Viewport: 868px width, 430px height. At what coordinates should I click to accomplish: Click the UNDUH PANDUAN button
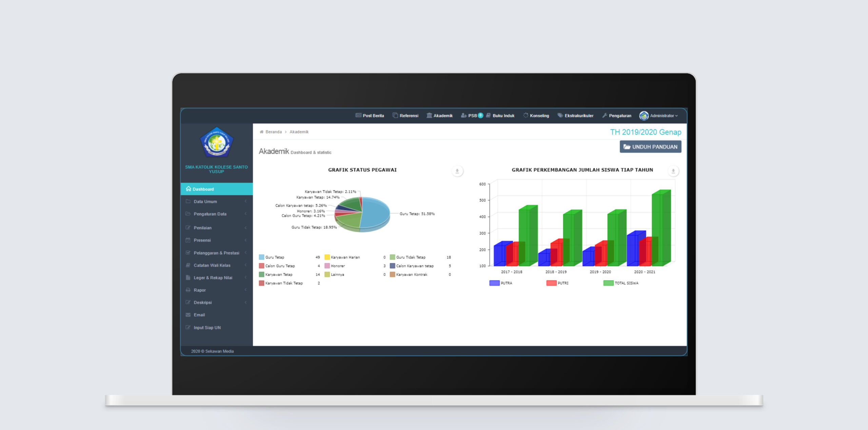point(650,147)
